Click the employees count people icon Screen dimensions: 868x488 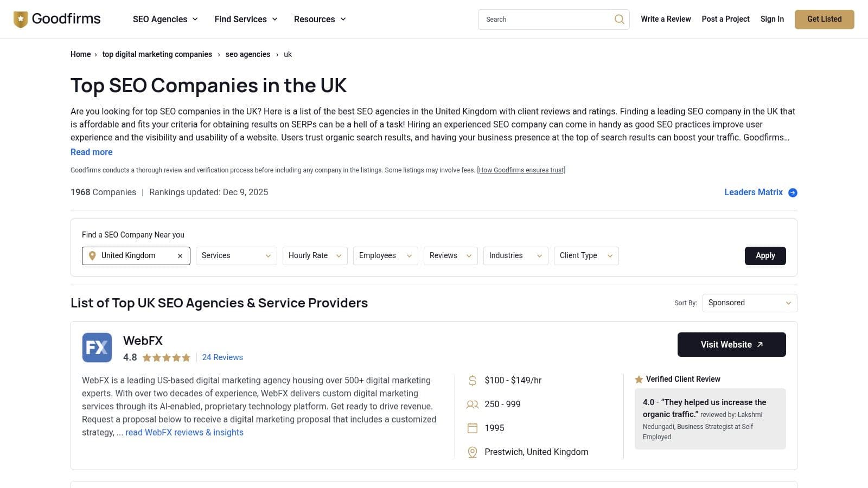click(x=473, y=404)
